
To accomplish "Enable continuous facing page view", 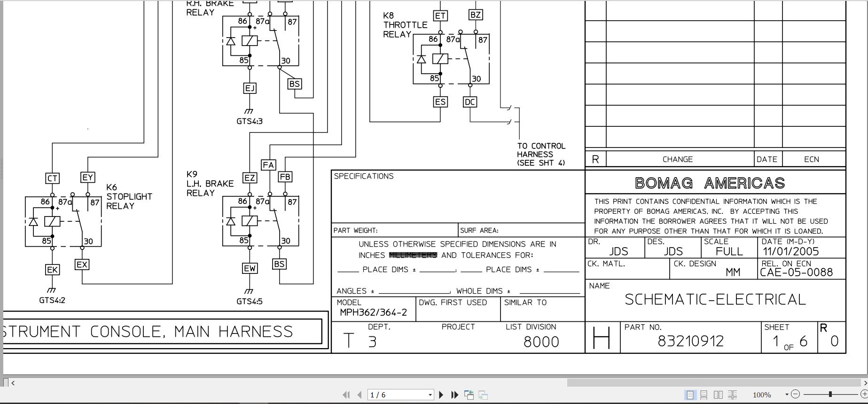I will click(732, 395).
